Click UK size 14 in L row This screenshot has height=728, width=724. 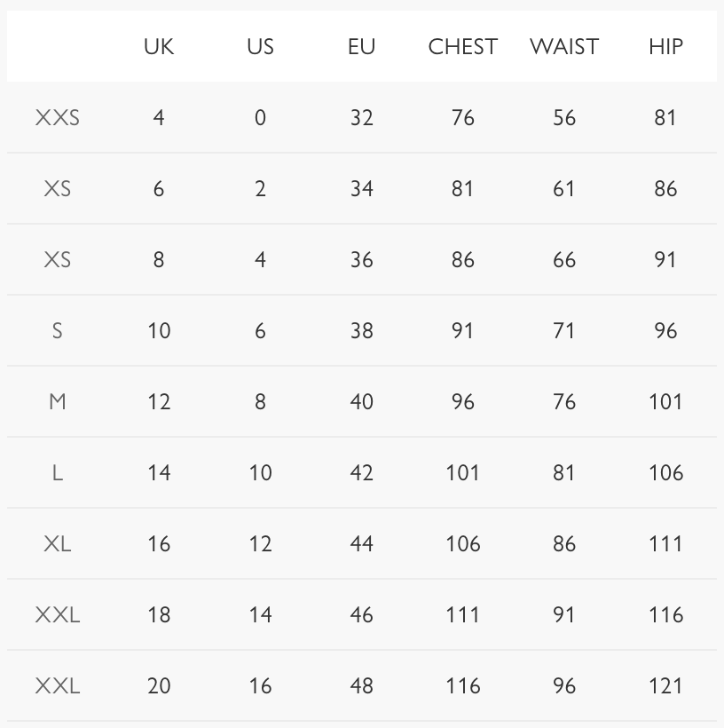159,472
